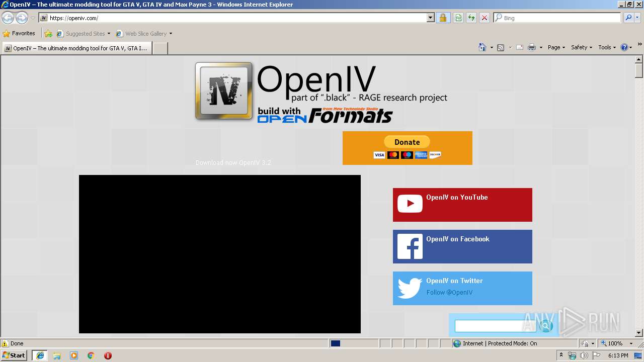Click the Help question mark icon
The height and width of the screenshot is (362, 644).
point(624,47)
